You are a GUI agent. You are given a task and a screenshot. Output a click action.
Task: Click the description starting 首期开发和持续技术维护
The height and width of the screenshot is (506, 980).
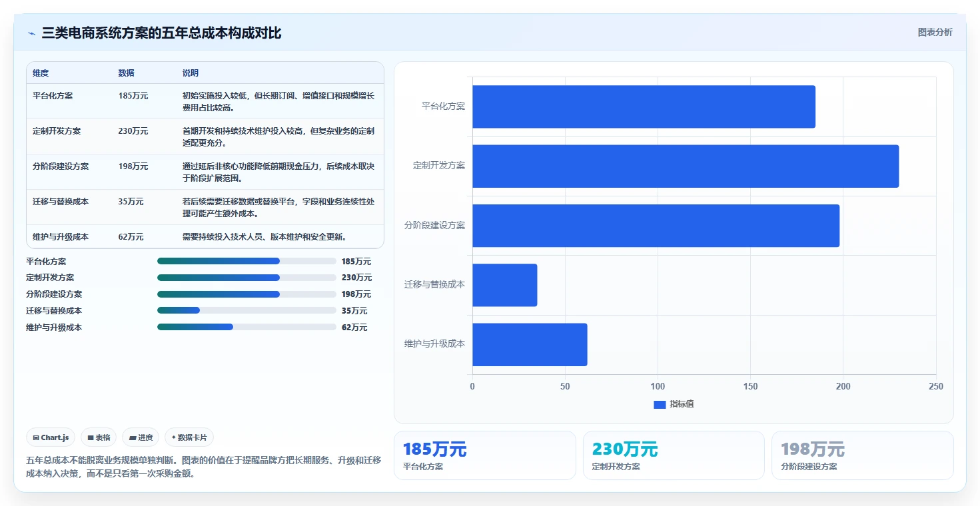[x=278, y=136]
